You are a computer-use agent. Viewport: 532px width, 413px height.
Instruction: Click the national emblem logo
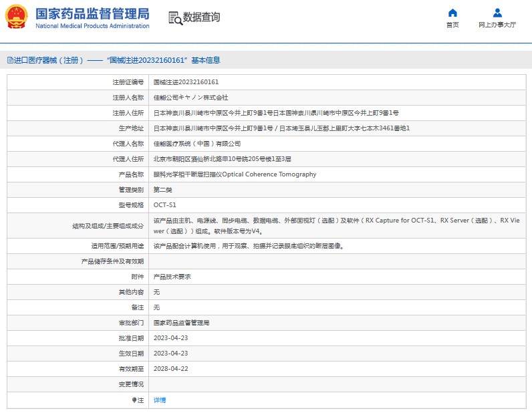[x=16, y=17]
